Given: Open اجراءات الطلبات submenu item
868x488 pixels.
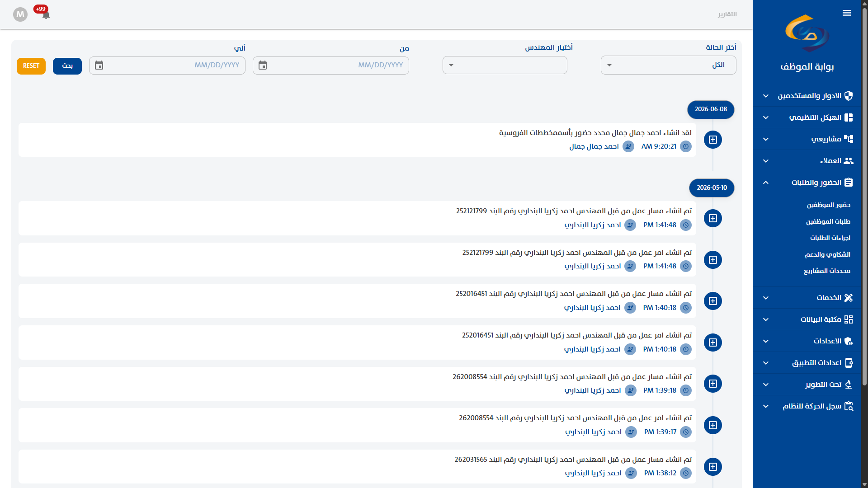Looking at the screenshot, I should coord(830,238).
